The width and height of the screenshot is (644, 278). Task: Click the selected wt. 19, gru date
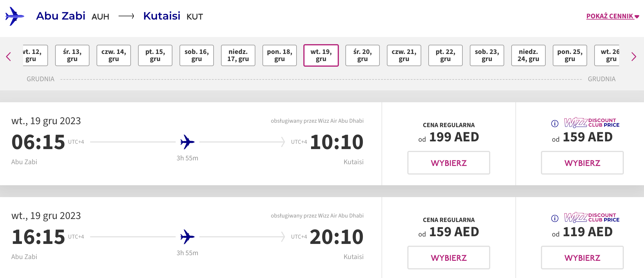[x=321, y=55]
